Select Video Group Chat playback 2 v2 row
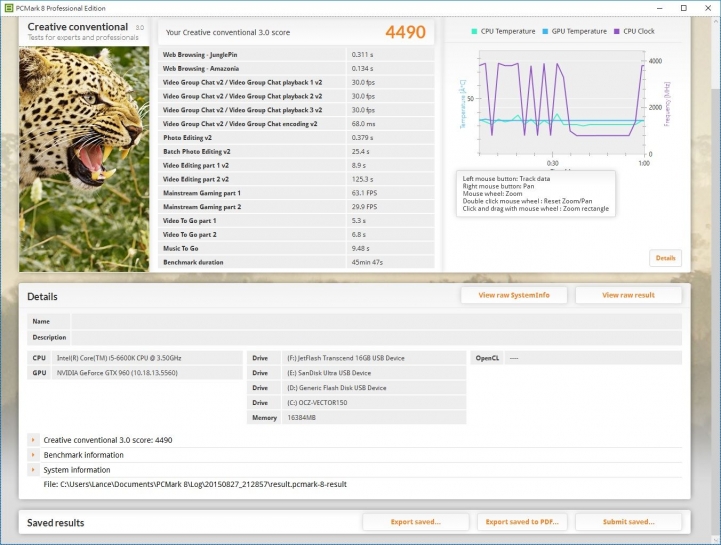Screen dimensions: 721x545 [296, 96]
